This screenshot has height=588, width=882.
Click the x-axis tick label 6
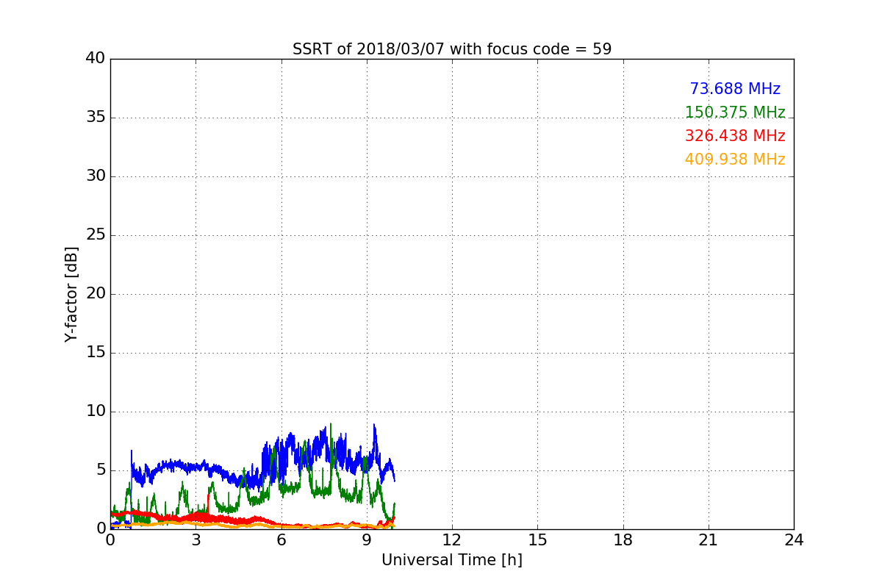point(282,540)
